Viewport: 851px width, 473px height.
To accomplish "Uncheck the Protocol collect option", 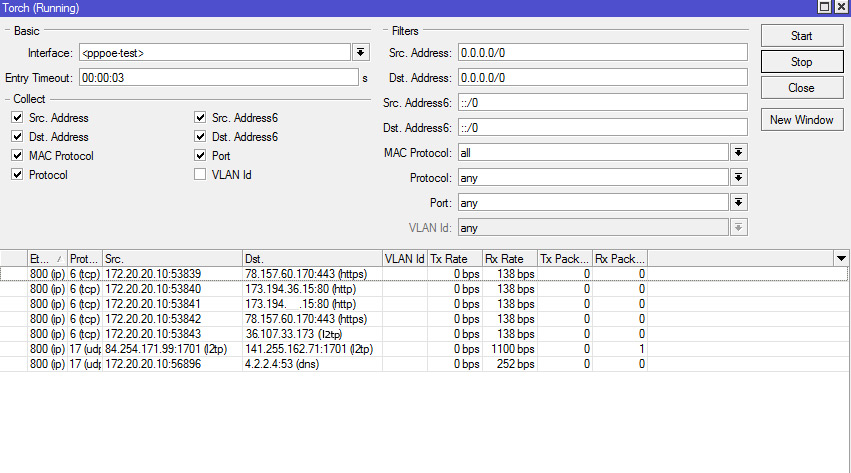I will pyautogui.click(x=17, y=174).
